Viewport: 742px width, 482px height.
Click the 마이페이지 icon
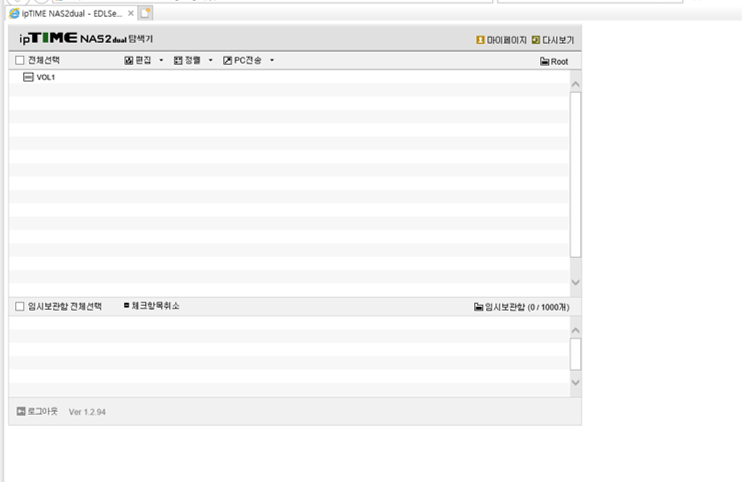480,40
